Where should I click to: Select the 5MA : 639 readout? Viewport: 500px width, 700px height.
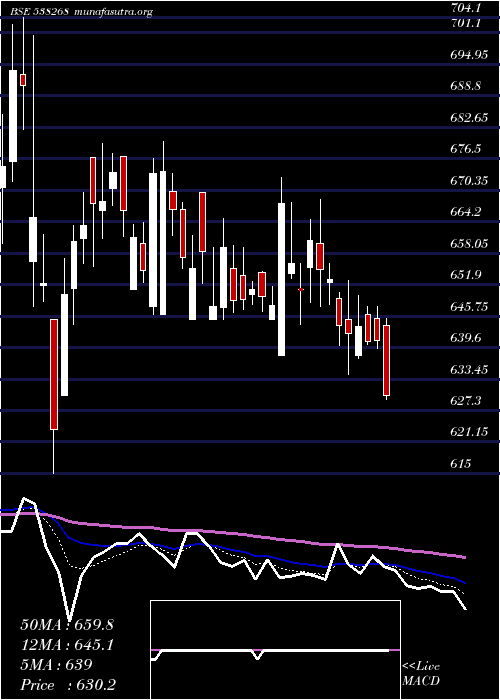56,664
